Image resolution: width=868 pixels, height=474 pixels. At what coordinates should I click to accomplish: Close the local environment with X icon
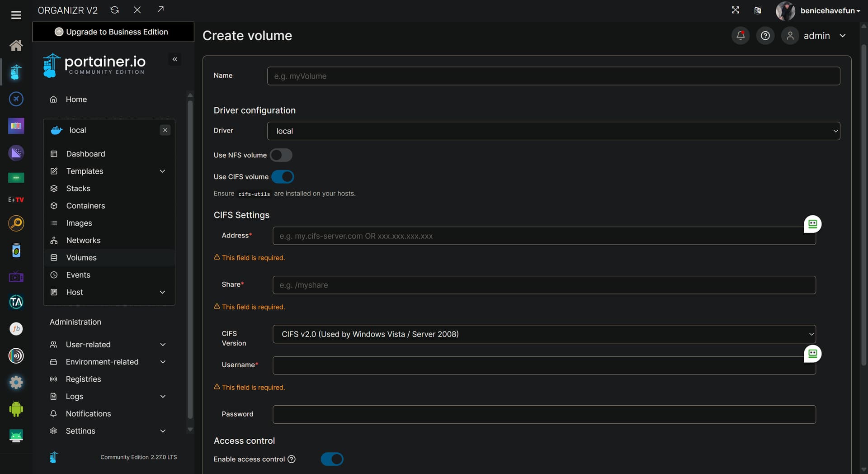point(165,130)
